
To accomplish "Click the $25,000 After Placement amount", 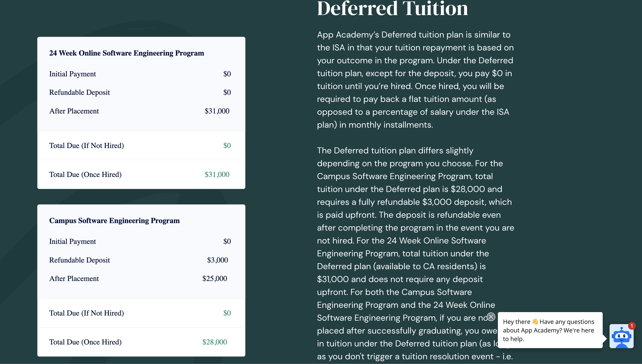I will coord(215,278).
